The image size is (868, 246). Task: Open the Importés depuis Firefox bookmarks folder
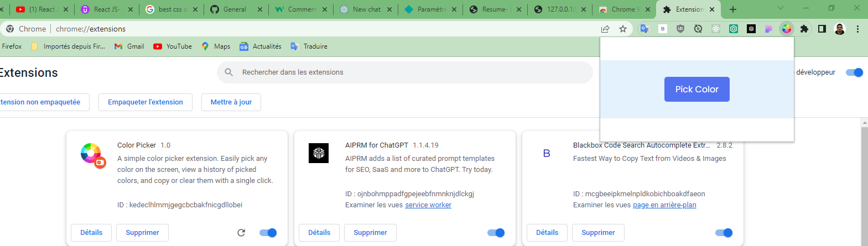(x=68, y=46)
